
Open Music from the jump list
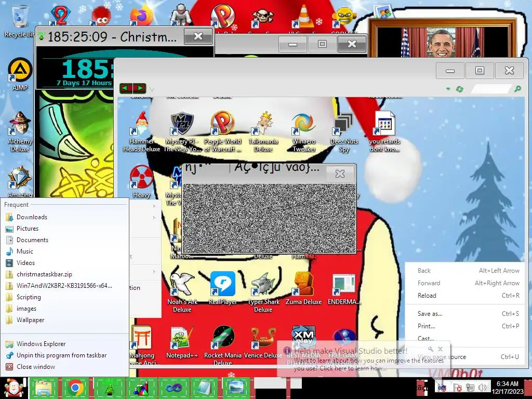[x=64, y=251]
